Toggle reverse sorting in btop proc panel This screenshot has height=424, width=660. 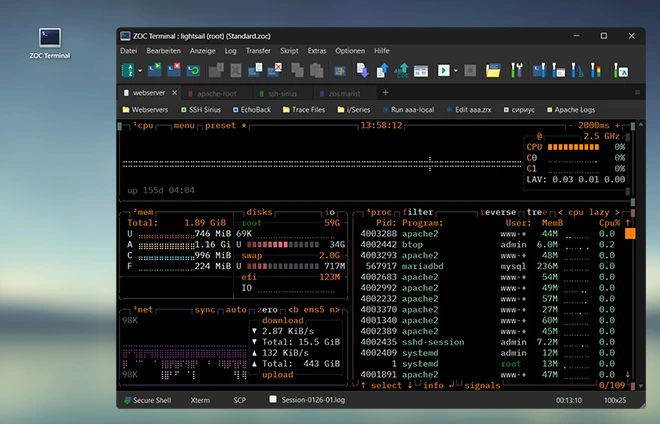click(x=497, y=212)
